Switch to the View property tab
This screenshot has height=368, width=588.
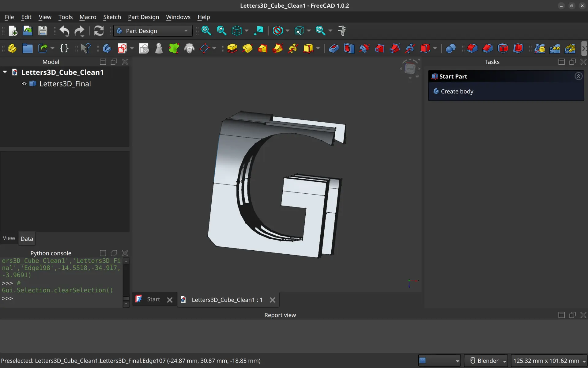click(9, 238)
